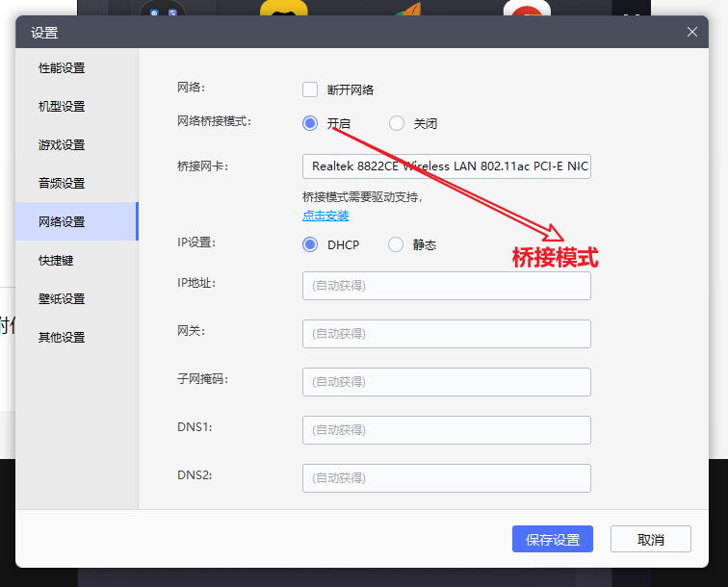The height and width of the screenshot is (587, 728).
Task: Close the settings dialog with the X
Action: click(x=691, y=32)
